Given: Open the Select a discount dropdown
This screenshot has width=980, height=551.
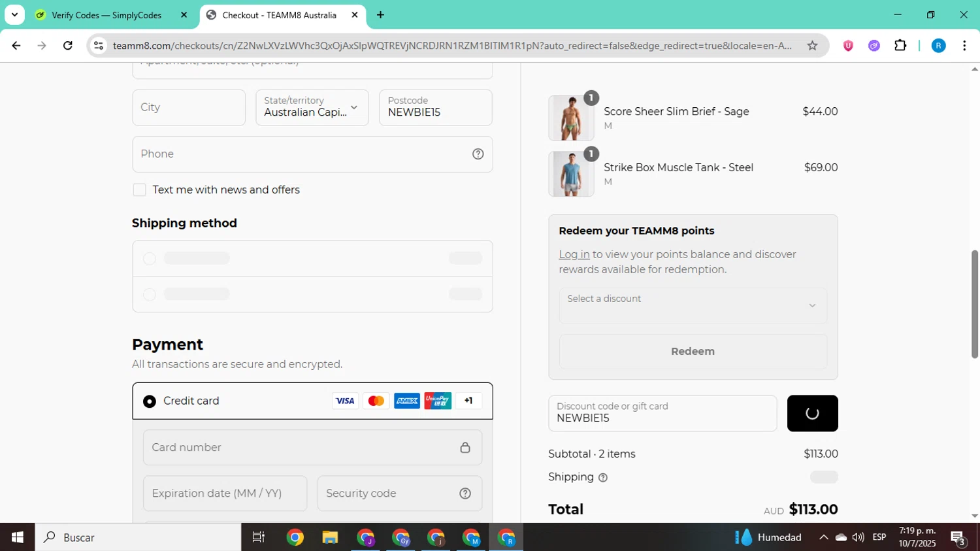Looking at the screenshot, I should (x=693, y=306).
